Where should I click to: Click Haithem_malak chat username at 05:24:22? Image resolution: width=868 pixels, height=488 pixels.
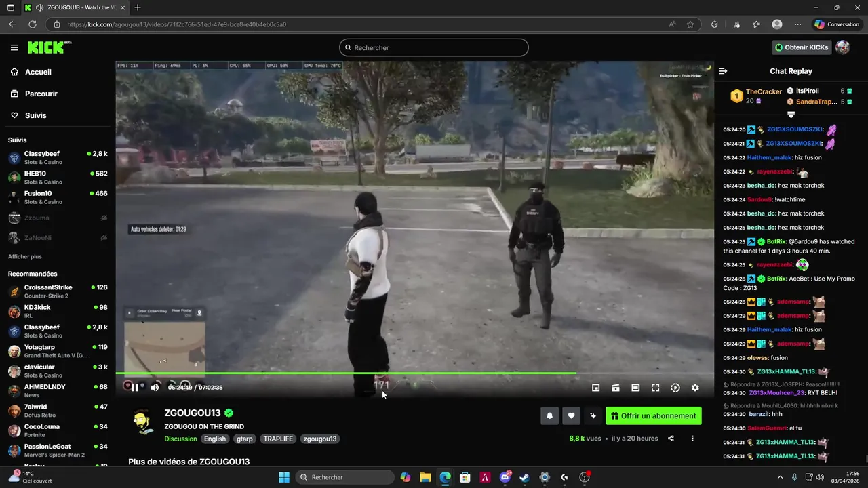(769, 157)
